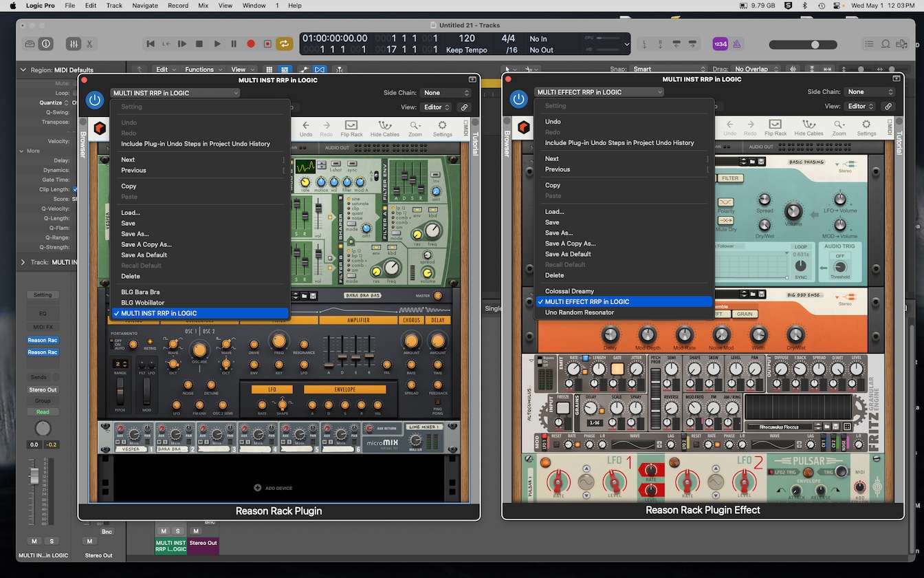Viewport: 924px width, 578px height.
Task: Click the Zoom icon in right effect plugin toolbar
Action: click(839, 128)
